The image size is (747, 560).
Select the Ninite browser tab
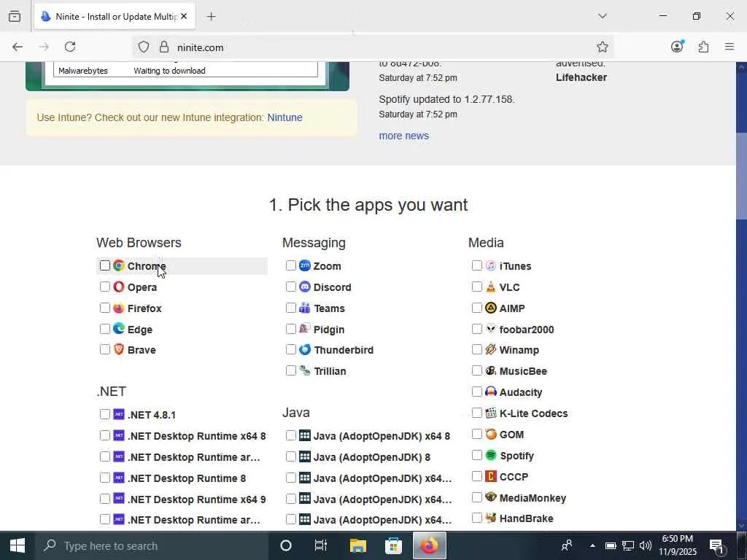tap(115, 16)
